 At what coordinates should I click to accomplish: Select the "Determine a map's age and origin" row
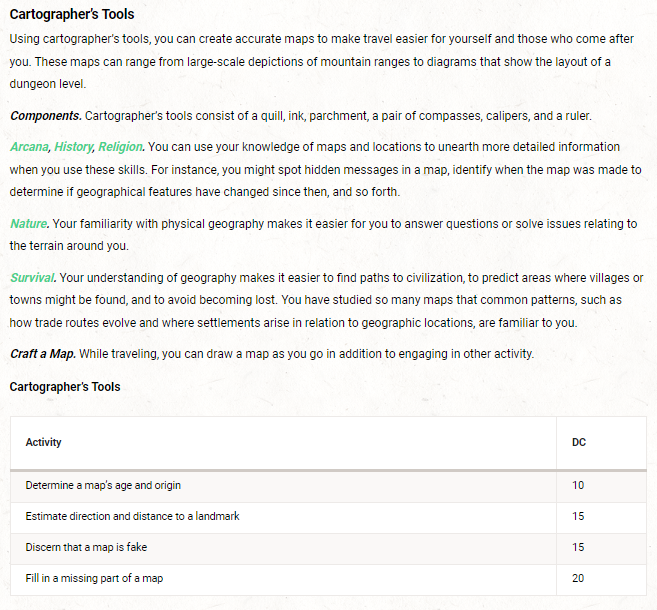(103, 485)
